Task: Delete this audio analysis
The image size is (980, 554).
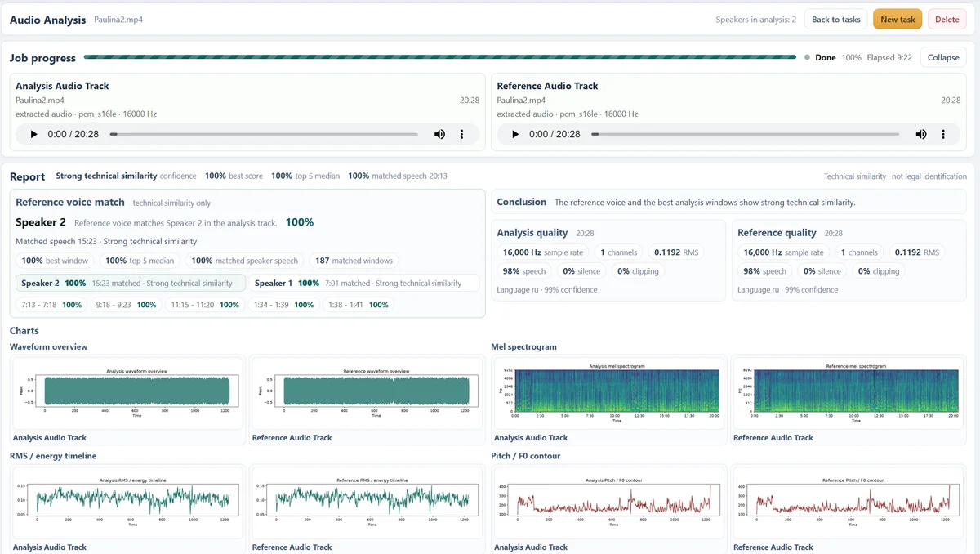Action: (x=947, y=20)
